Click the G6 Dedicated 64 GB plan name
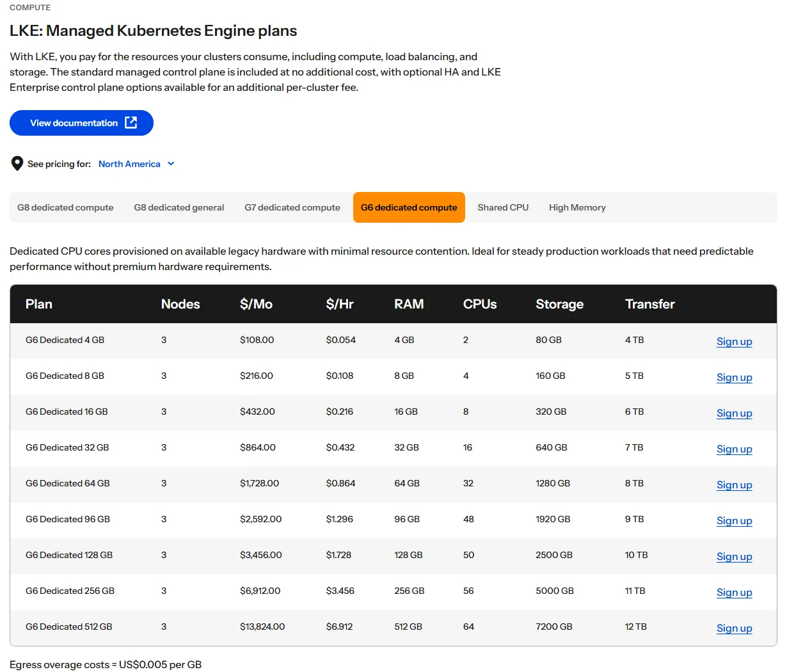 (68, 483)
